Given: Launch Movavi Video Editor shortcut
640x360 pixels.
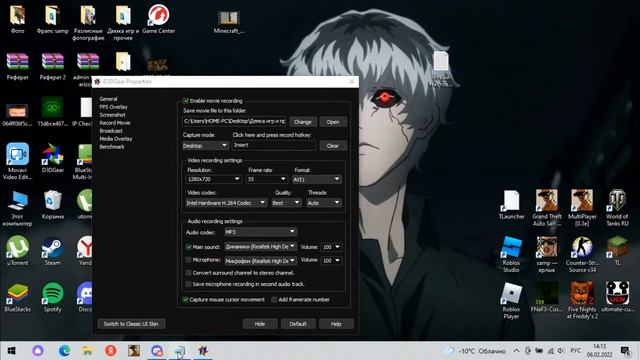Looking at the screenshot, I should 18,161.
